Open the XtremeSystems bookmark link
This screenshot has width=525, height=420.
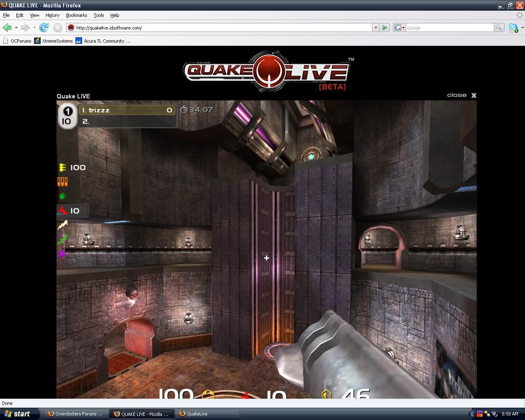(x=54, y=41)
